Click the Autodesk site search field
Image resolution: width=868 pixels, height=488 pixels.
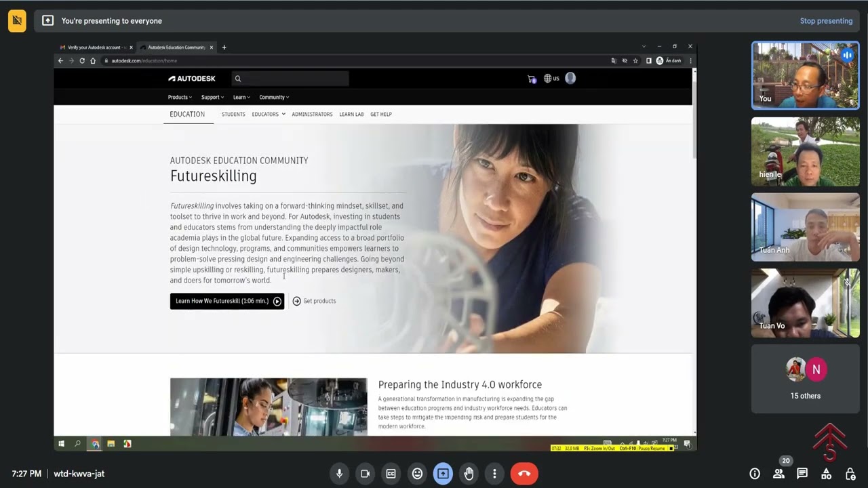(x=290, y=79)
